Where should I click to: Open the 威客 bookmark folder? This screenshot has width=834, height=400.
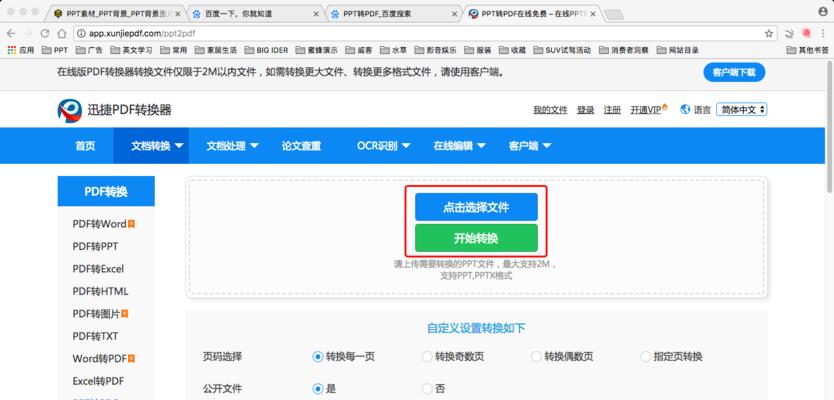[358, 50]
